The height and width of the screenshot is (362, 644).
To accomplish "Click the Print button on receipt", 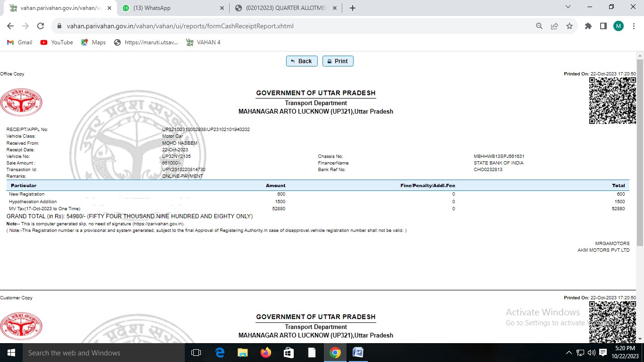I will click(338, 61).
